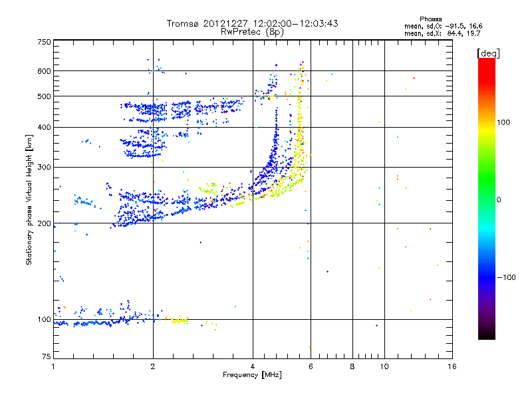Click the "mean, sd,X: 84.4, 19.7" line
532x399 pixels.
442,33
